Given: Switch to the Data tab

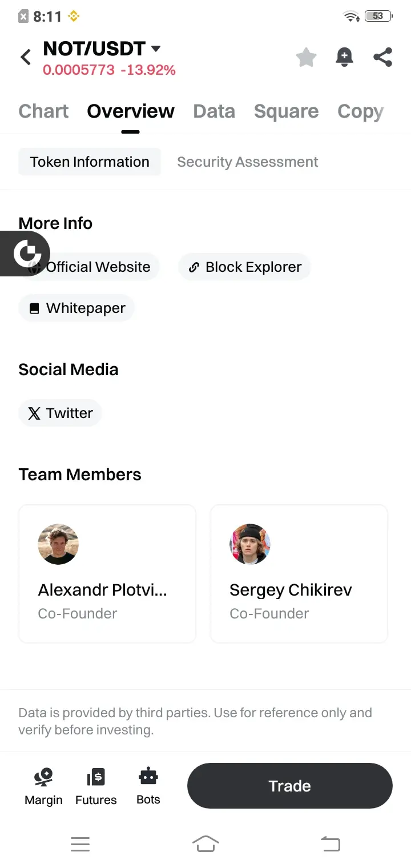Looking at the screenshot, I should click(x=214, y=111).
